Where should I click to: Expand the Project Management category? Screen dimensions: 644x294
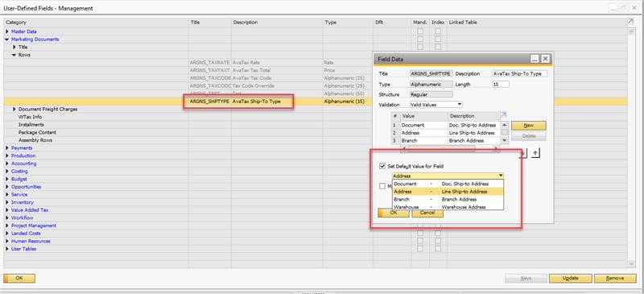tap(7, 226)
